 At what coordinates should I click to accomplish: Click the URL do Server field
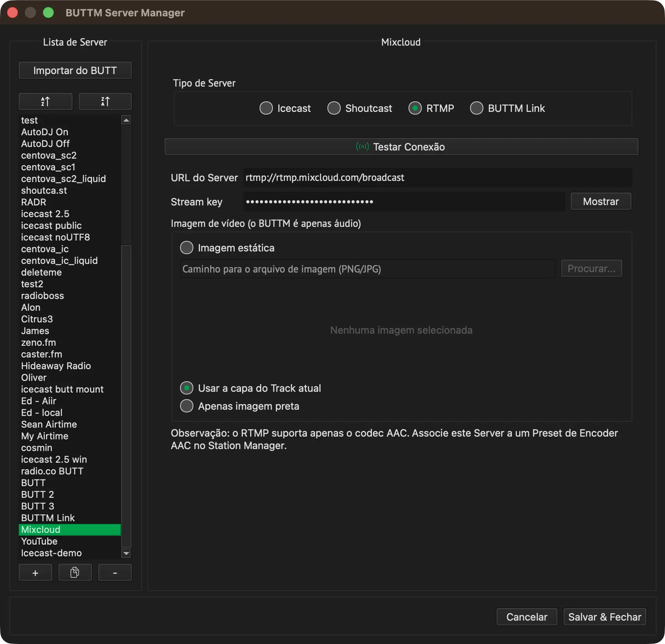click(438, 177)
